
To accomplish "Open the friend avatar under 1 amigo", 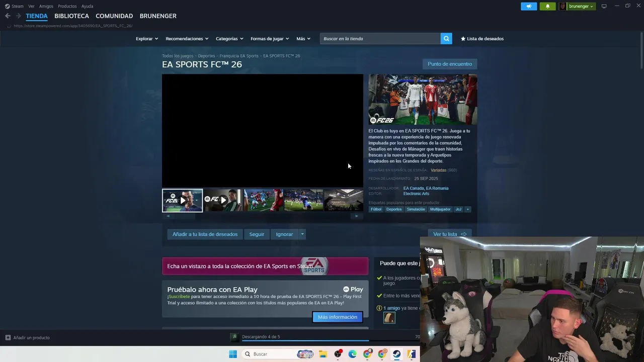I will pos(389,318).
